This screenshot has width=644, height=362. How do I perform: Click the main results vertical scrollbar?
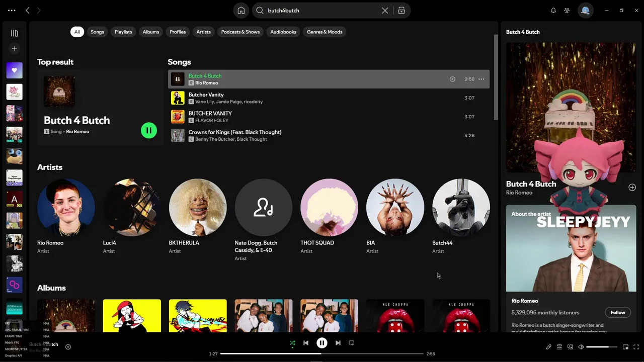pos(496,77)
